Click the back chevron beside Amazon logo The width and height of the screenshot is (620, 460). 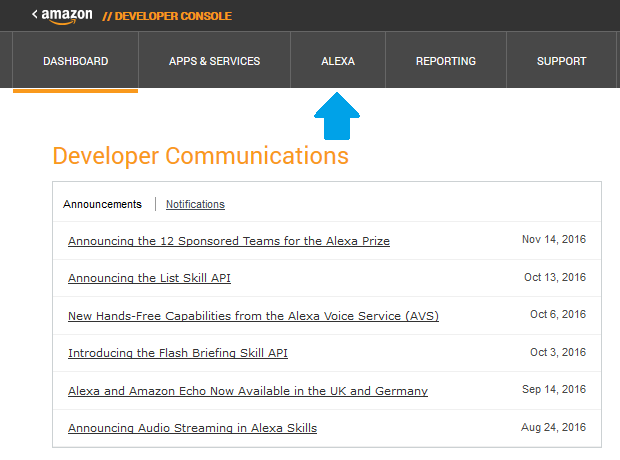(35, 15)
